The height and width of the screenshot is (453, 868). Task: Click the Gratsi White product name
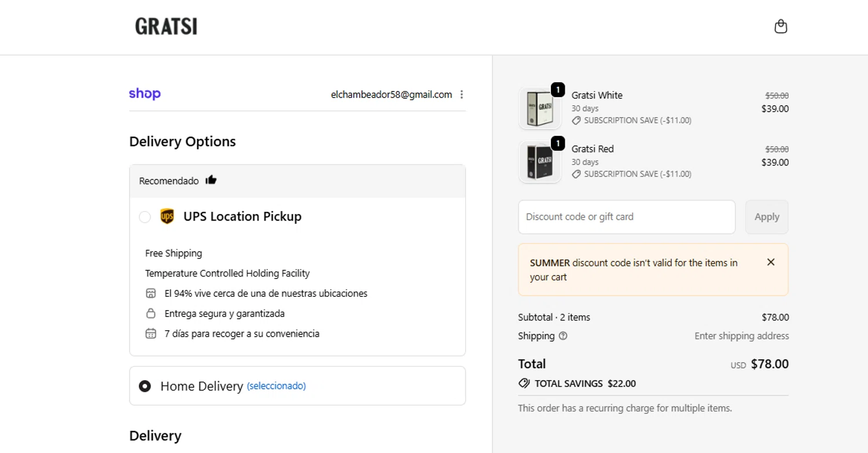point(597,95)
